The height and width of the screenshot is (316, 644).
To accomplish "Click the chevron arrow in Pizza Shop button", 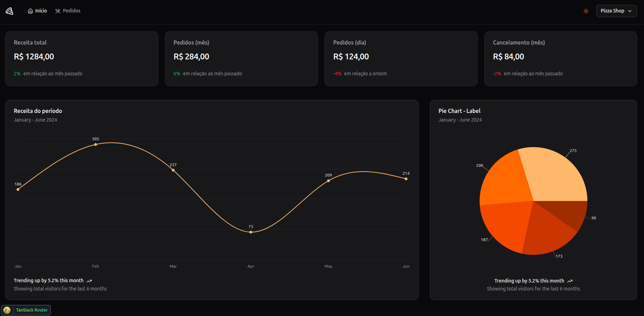I will (630, 11).
